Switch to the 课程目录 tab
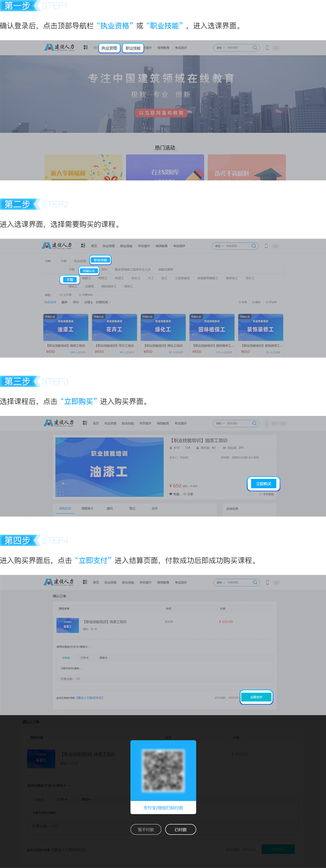The image size is (326, 868). point(65,509)
